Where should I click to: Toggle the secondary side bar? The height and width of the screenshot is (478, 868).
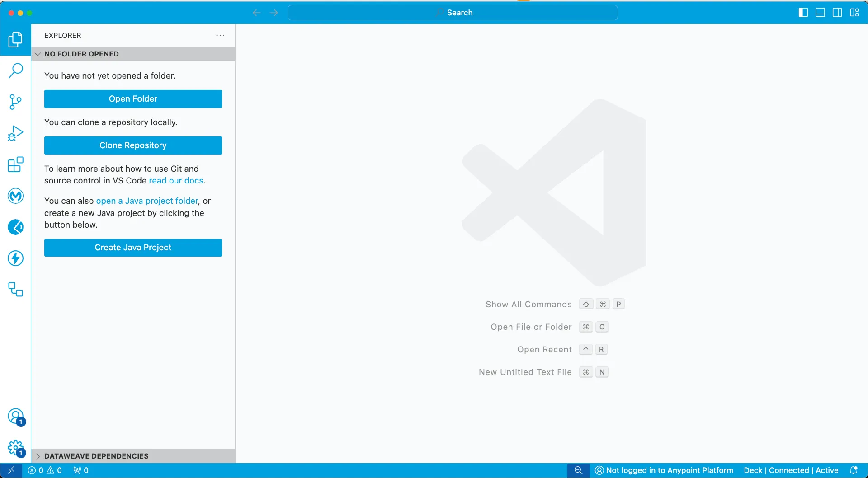[837, 13]
